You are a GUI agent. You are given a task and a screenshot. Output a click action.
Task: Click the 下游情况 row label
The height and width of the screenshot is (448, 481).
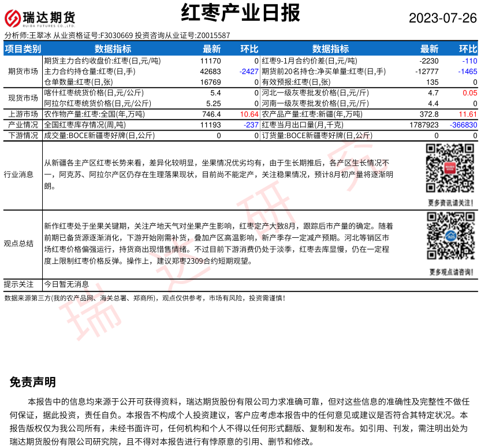(23, 136)
